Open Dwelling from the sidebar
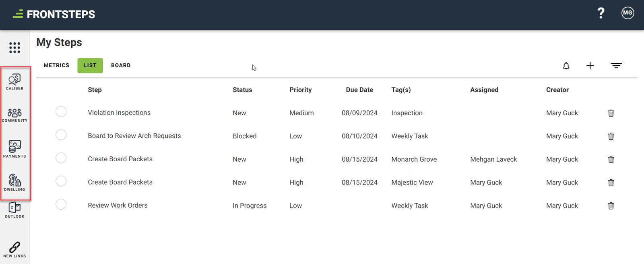 pyautogui.click(x=14, y=183)
